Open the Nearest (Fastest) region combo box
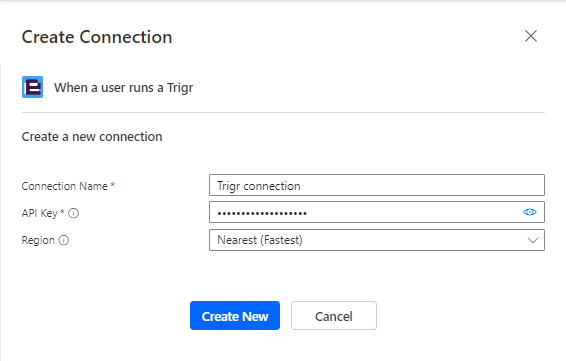 tap(377, 240)
